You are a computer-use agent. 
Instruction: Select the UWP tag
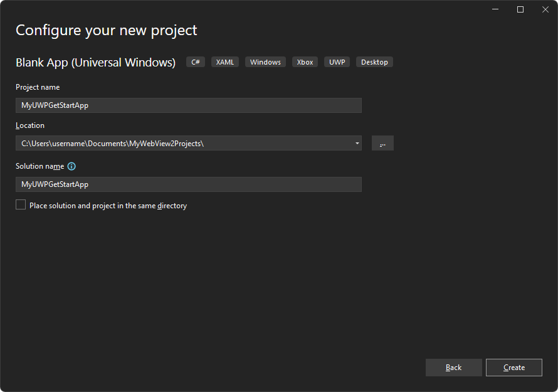[337, 61]
